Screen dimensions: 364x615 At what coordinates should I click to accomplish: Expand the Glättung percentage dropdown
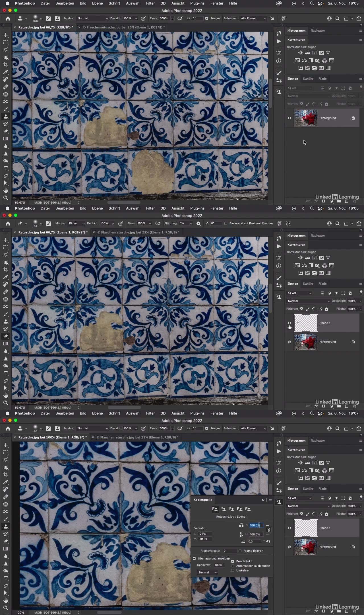tap(191, 224)
